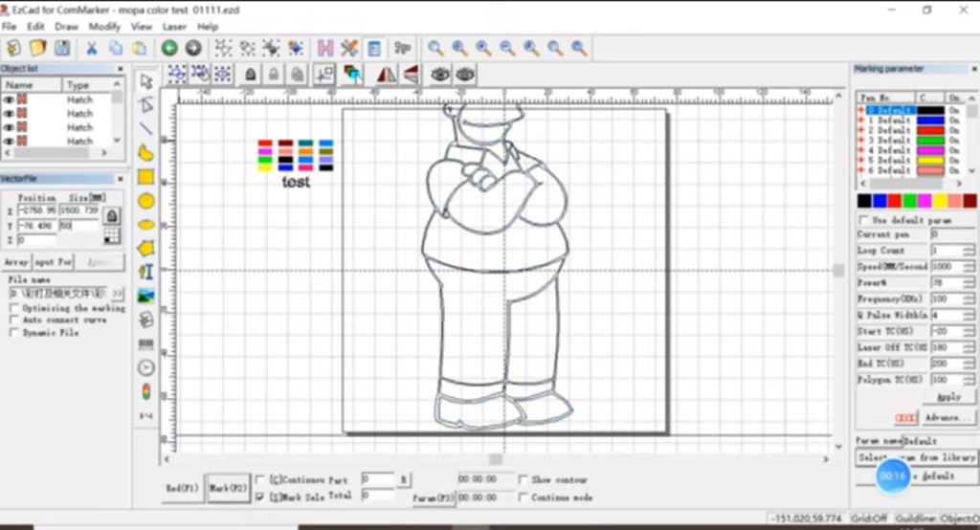980x530 pixels.
Task: Enable Use default param checkbox
Action: coord(864,220)
